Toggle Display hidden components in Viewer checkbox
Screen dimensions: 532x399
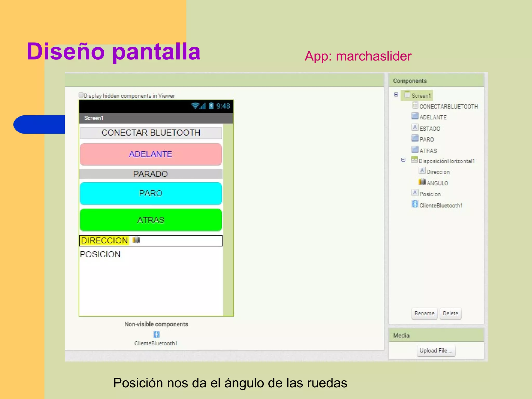click(81, 95)
